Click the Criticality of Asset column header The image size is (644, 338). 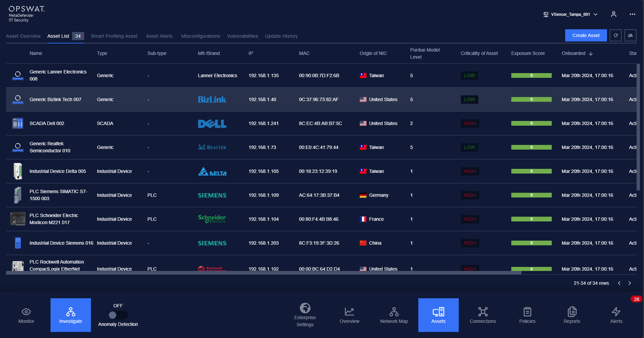pos(479,53)
